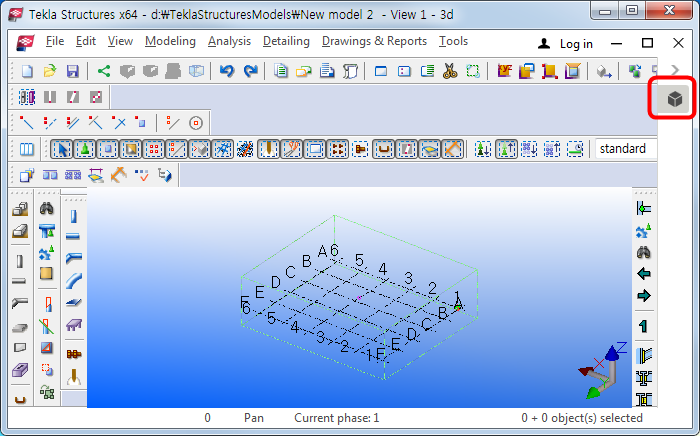Screen dimensions: 700x436
Task: Open the Modeling menu
Action: pos(170,41)
